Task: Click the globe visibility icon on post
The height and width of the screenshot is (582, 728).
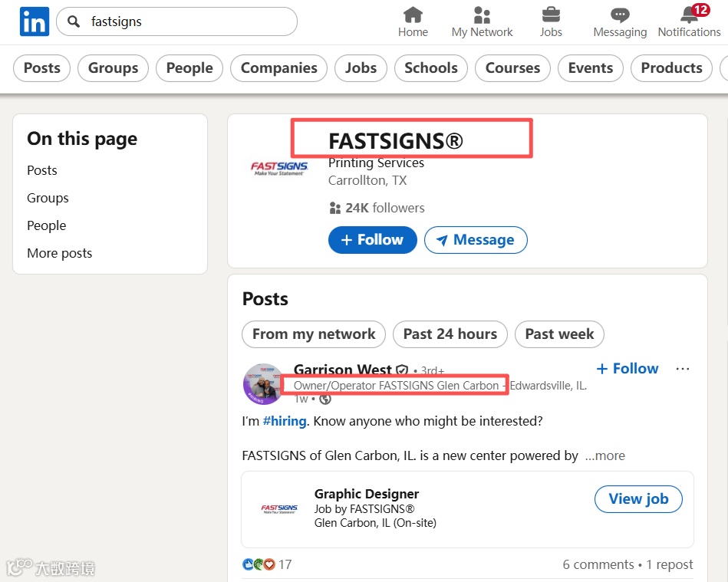Action: pyautogui.click(x=325, y=400)
